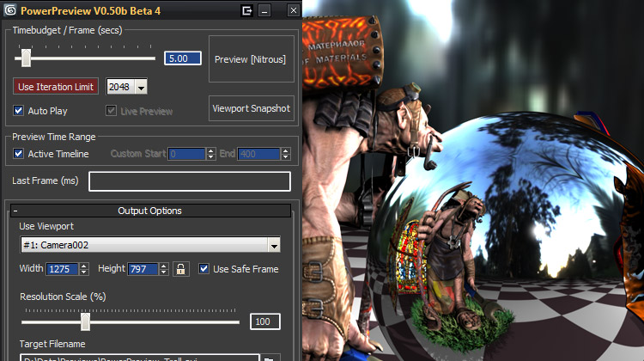Click the End frame spinner arrows
This screenshot has height=361, width=644.
point(285,154)
